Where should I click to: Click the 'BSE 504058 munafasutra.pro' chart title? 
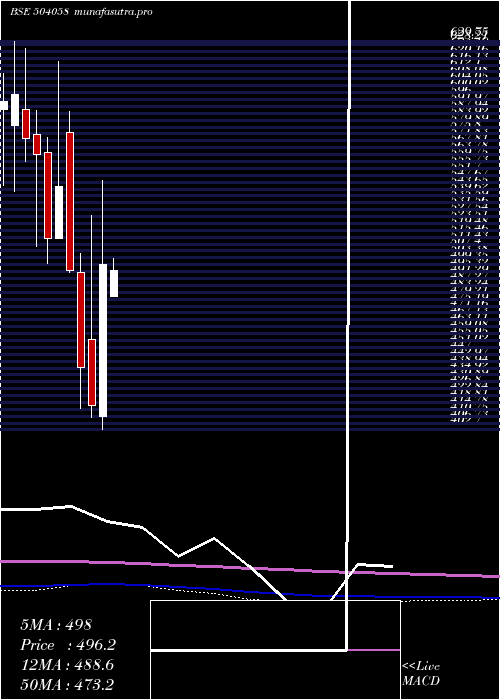(x=82, y=12)
